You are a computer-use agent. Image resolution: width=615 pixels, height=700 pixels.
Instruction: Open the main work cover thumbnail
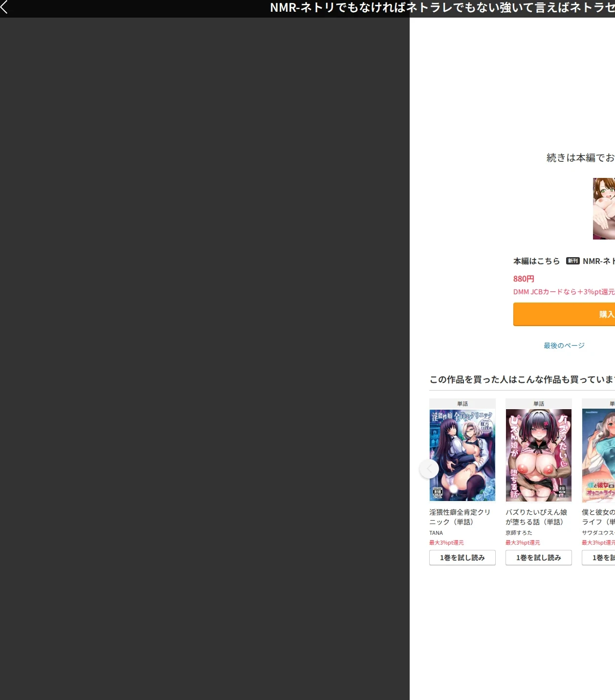pos(604,209)
